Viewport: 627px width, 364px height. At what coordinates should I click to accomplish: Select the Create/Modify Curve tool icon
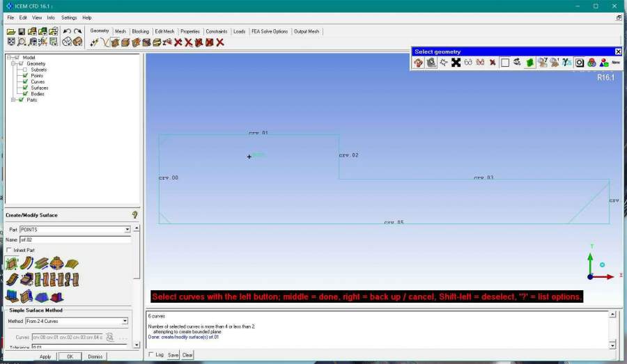tap(104, 42)
